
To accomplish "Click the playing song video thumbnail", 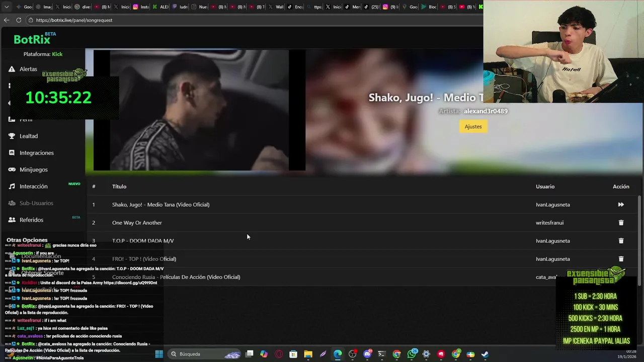I will (199, 110).
